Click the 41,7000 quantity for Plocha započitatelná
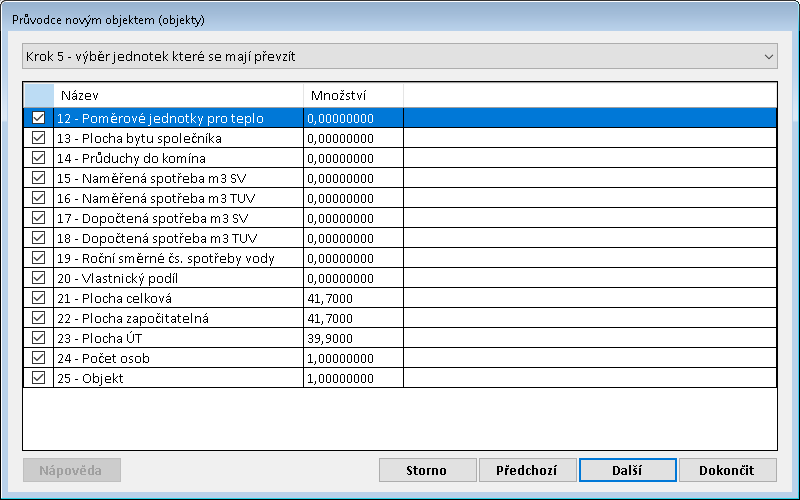Viewport: 800px width, 500px height. pyautogui.click(x=353, y=318)
